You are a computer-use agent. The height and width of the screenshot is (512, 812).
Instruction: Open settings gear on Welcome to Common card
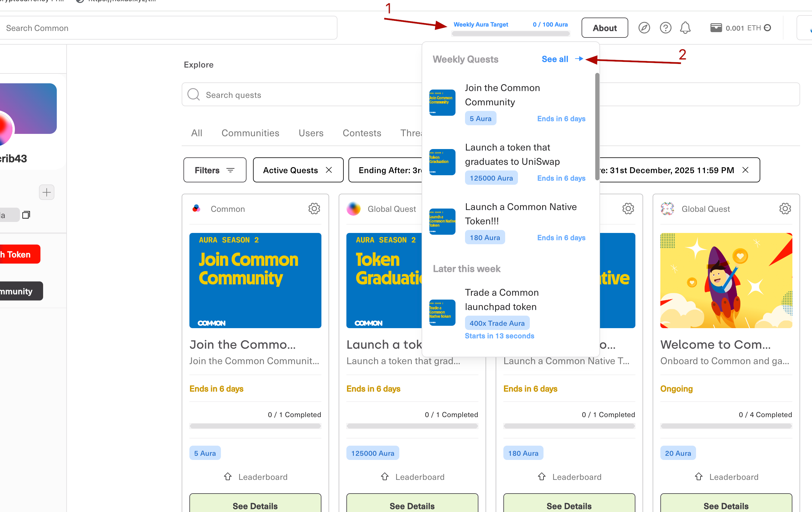point(785,209)
